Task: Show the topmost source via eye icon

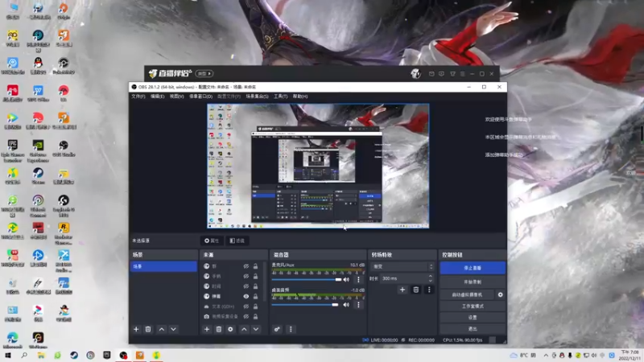Action: (246, 266)
